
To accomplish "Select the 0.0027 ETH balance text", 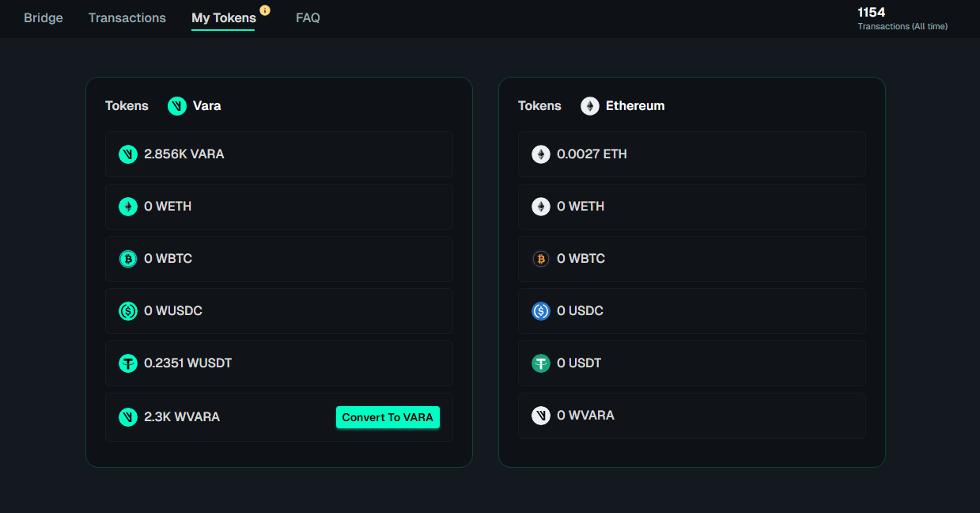I will pos(592,154).
